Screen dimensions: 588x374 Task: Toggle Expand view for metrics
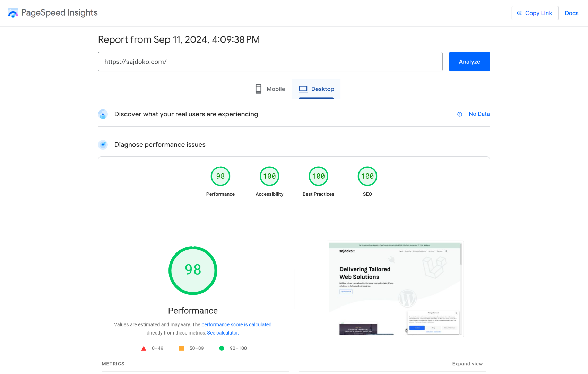click(467, 364)
